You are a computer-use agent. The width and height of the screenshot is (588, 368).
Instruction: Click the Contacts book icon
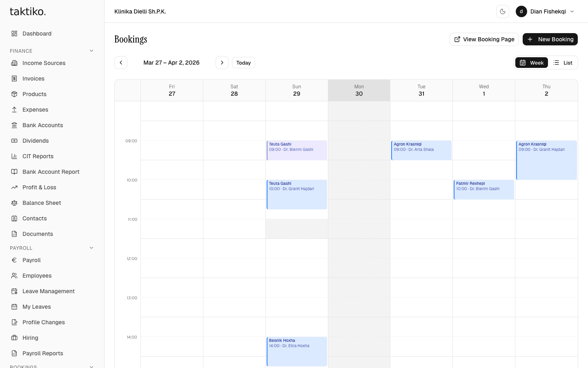coord(15,218)
